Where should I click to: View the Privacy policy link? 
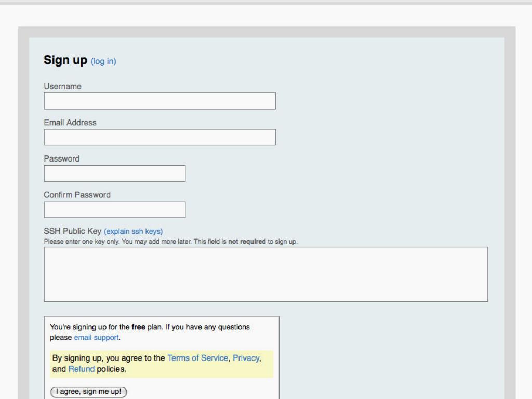point(245,358)
